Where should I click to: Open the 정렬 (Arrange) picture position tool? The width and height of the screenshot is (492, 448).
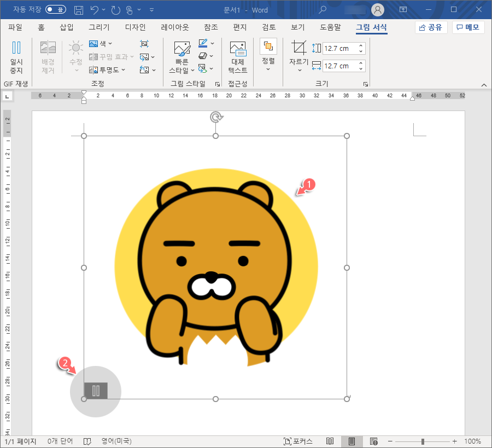tap(268, 55)
